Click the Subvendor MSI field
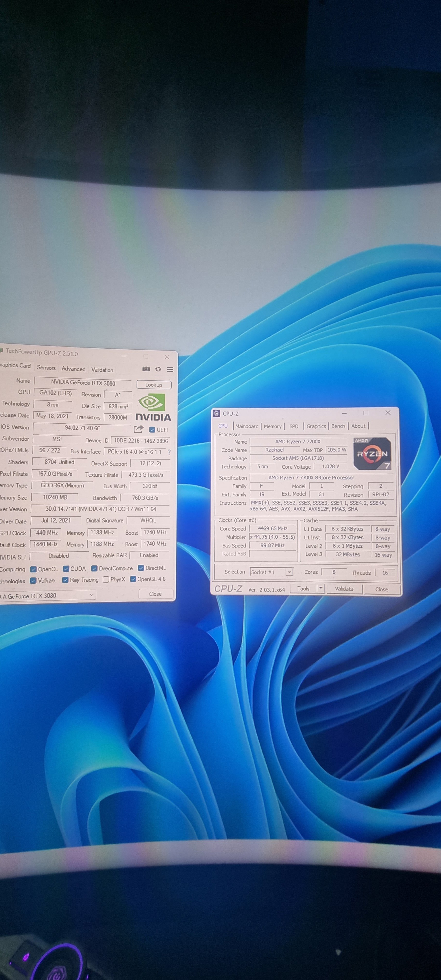 point(57,439)
